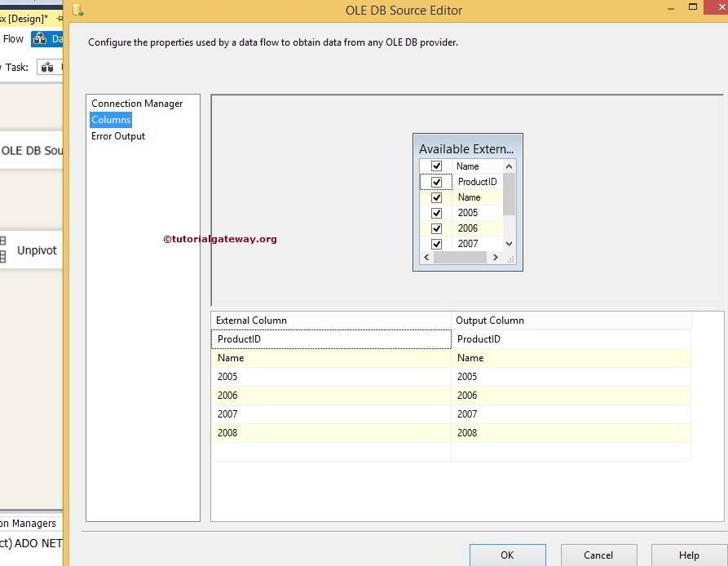The height and width of the screenshot is (566, 728).
Task: Click the ProductID label in available columns
Action: click(x=477, y=182)
